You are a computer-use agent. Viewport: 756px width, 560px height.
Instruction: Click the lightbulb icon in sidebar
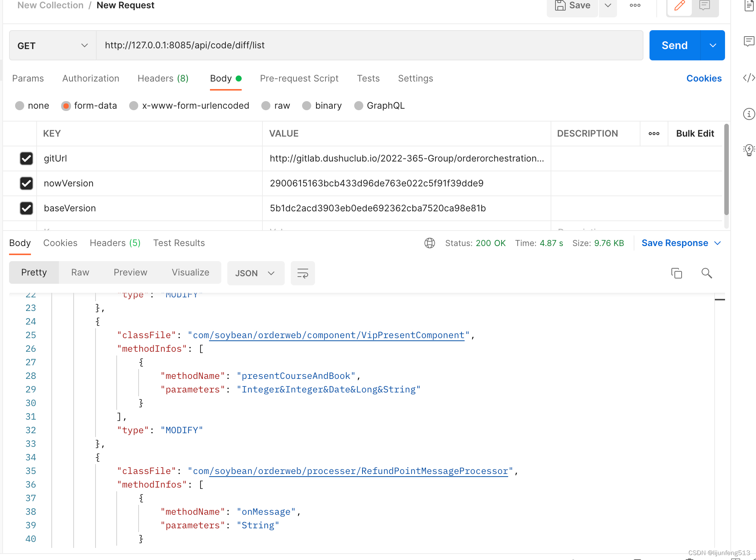749,149
